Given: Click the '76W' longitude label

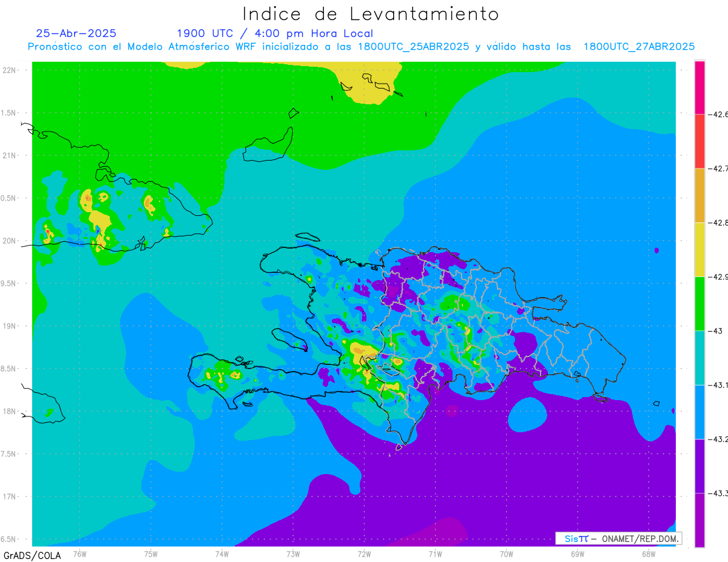Looking at the screenshot, I should [79, 554].
